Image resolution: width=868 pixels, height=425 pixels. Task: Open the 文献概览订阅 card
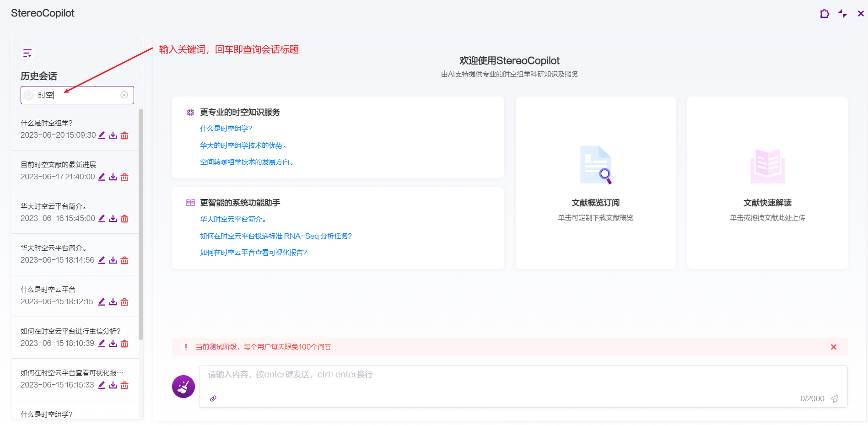[595, 183]
